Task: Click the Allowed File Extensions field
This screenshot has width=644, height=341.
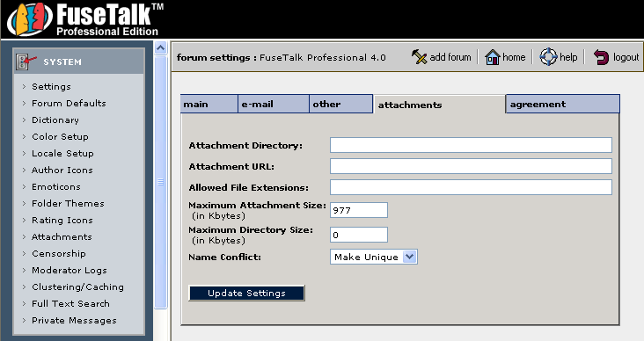Action: tap(471, 187)
